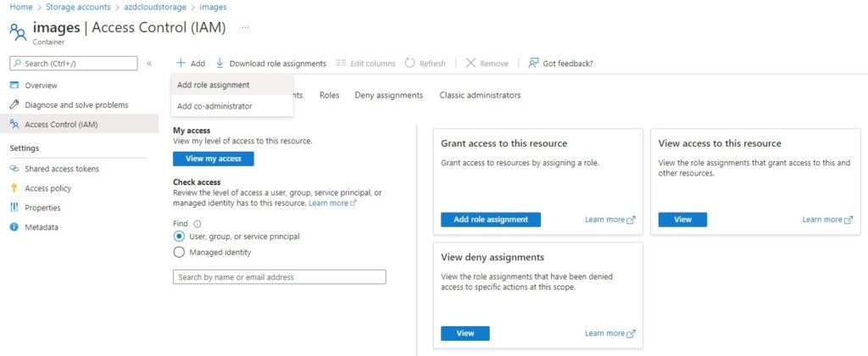Viewport: 868px width, 356px height.
Task: Switch to the Classic administrators tab
Action: point(480,95)
